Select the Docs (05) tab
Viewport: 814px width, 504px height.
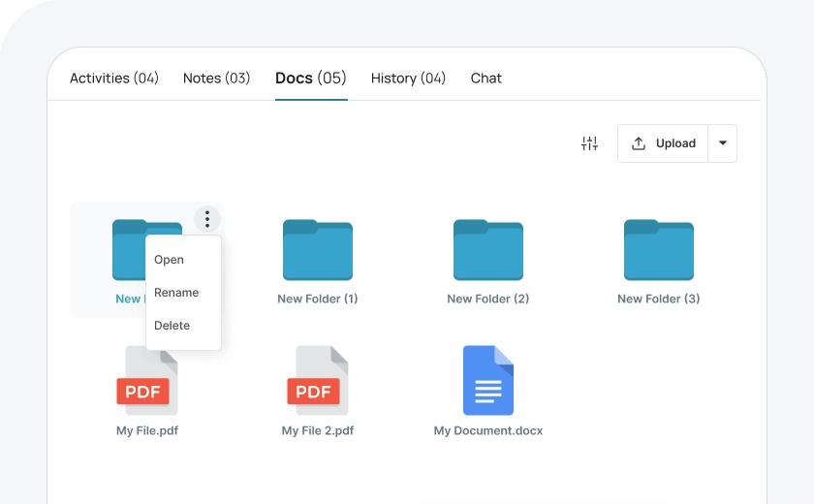tap(310, 79)
